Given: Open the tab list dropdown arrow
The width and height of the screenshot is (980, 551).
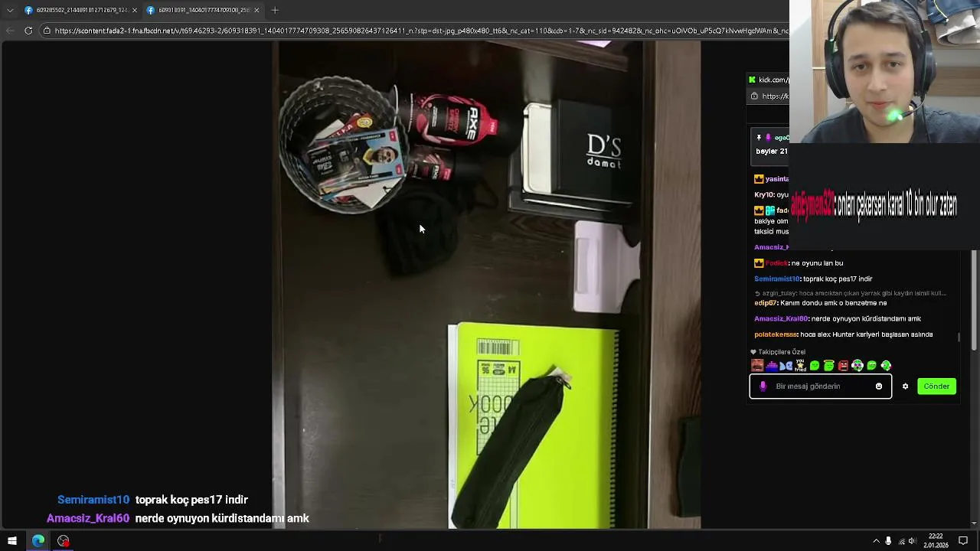Looking at the screenshot, I should tap(9, 10).
